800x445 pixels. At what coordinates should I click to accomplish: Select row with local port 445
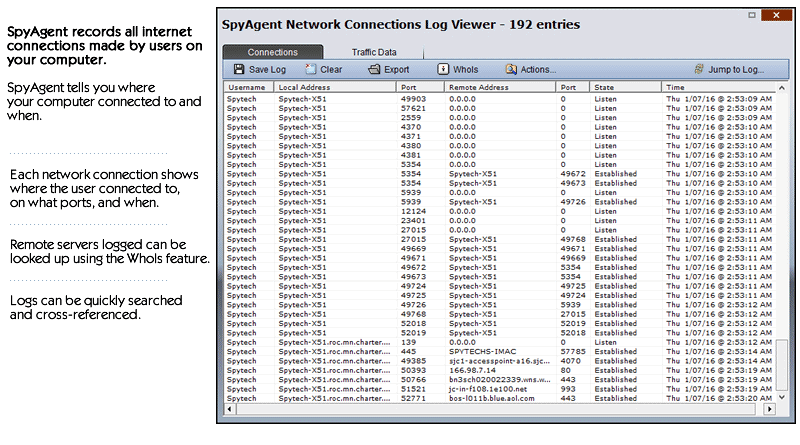pos(500,352)
